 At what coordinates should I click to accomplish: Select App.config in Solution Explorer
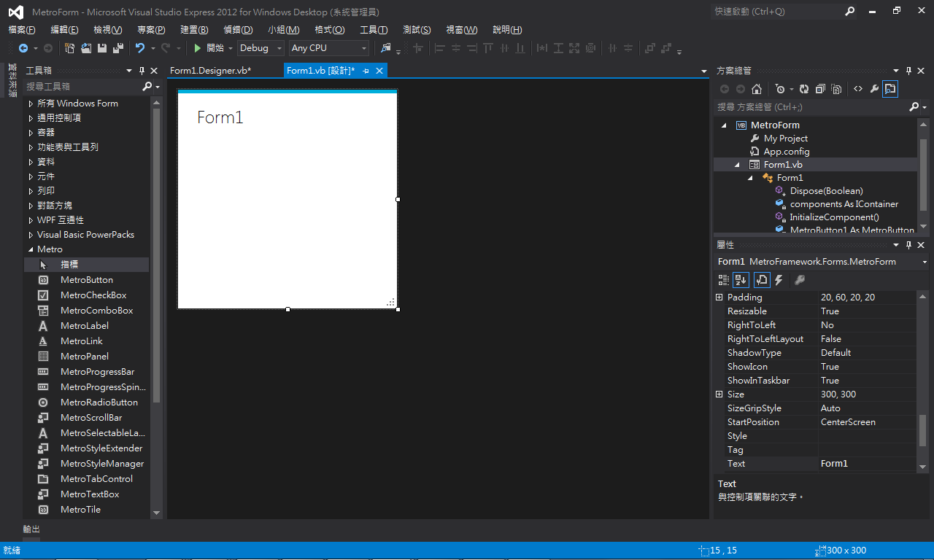[787, 152]
